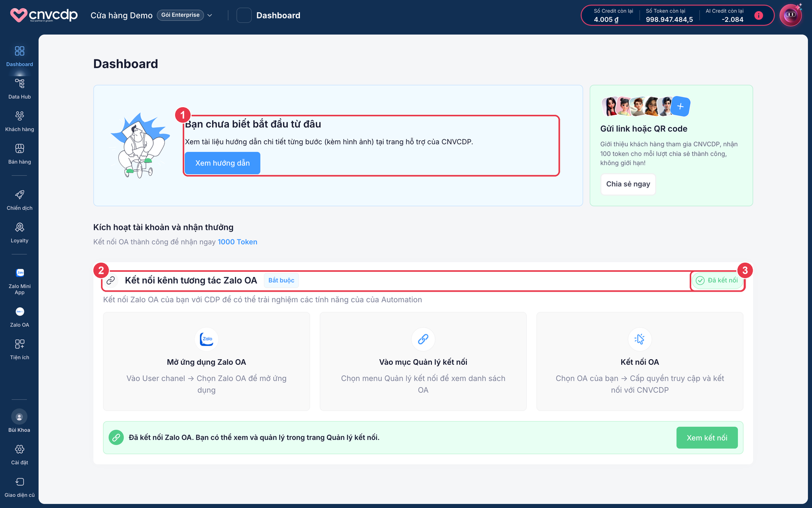This screenshot has height=508, width=812.
Task: Click the green link icon in the connected banner
Action: [x=116, y=437]
